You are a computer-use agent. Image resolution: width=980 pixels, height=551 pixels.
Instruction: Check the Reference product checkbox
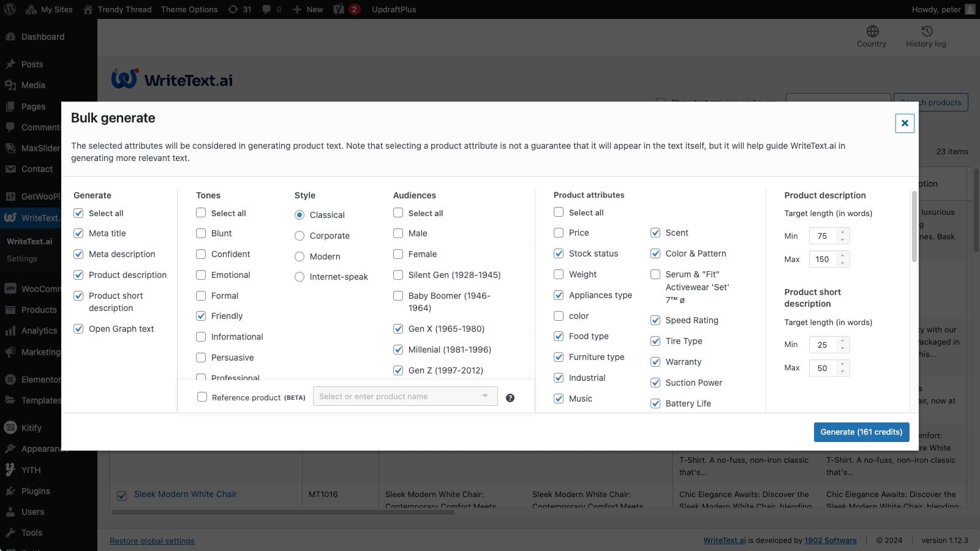[x=202, y=397]
